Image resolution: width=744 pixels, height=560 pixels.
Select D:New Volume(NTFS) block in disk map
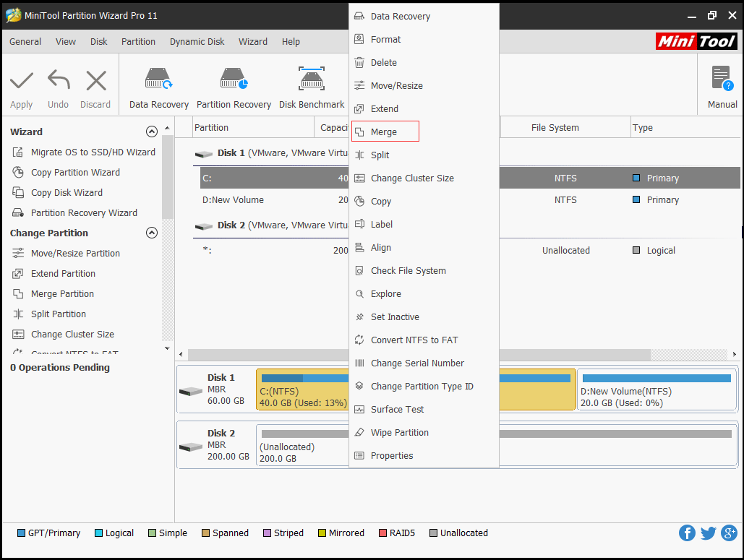click(x=657, y=389)
